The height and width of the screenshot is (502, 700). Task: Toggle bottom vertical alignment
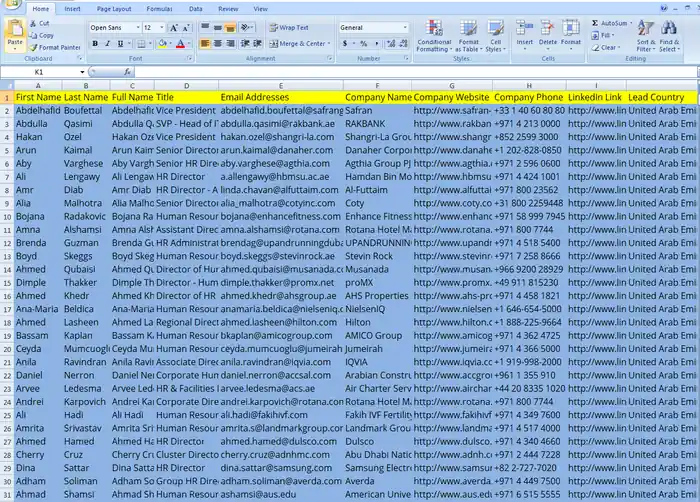point(230,28)
